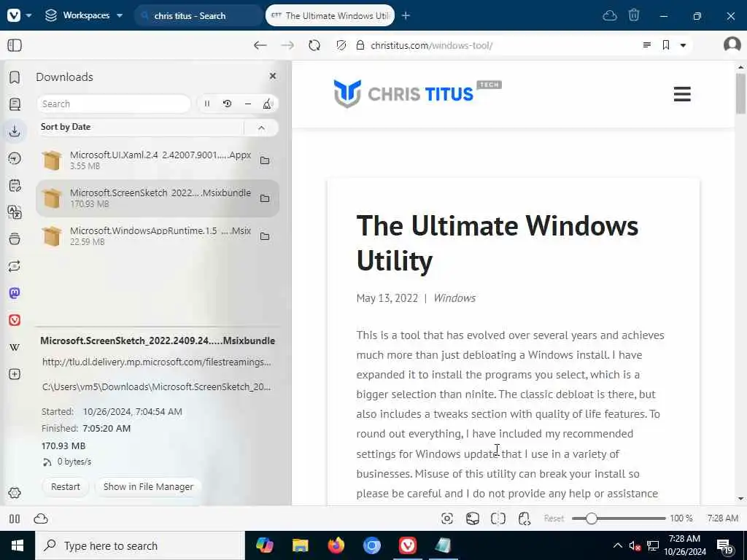This screenshot has width=747, height=560.
Task: Select The Ultimate Windows Utility tab
Action: (x=330, y=16)
